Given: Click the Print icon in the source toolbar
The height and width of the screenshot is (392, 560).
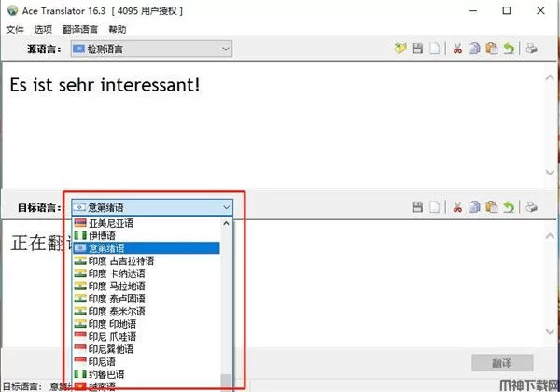Looking at the screenshot, I should tap(531, 49).
